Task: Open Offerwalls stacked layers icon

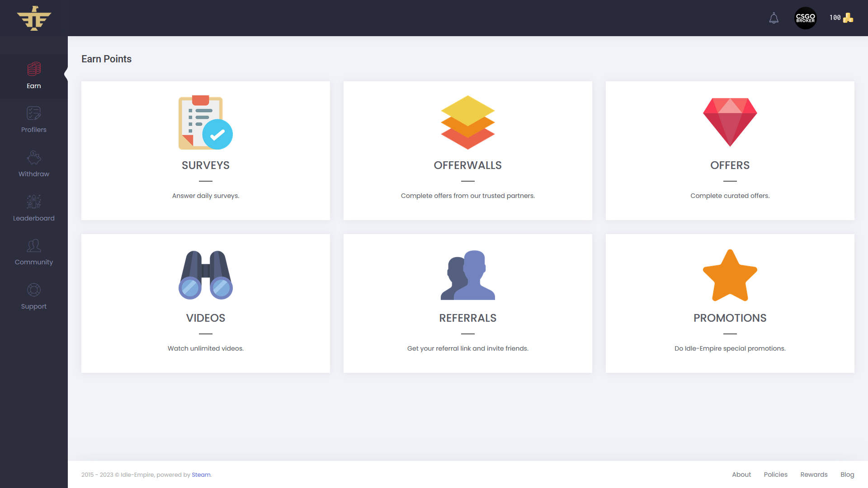Action: tap(467, 122)
